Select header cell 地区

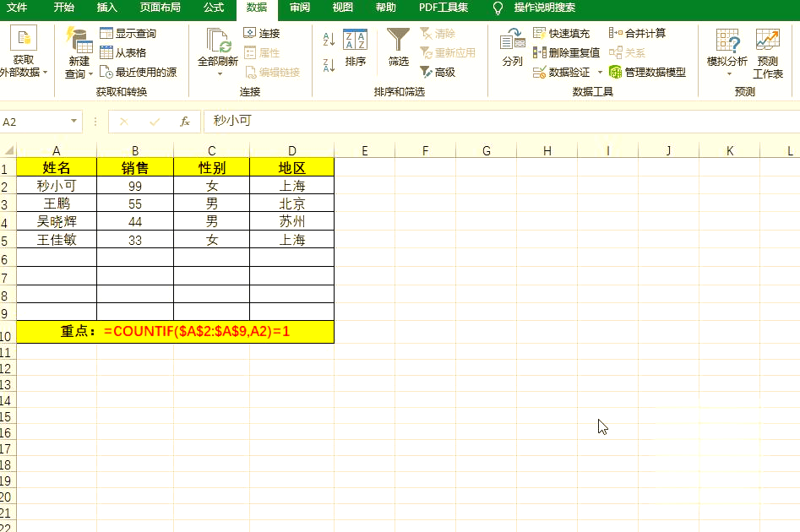(291, 167)
